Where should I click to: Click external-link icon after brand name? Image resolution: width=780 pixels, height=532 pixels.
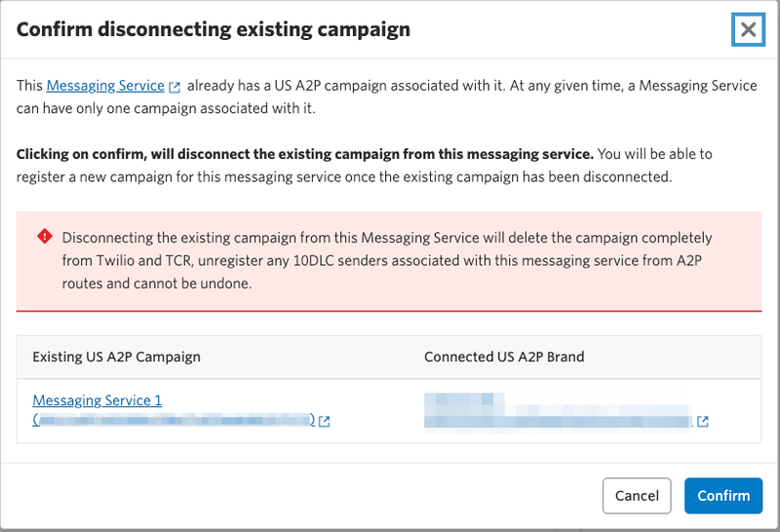pos(702,421)
